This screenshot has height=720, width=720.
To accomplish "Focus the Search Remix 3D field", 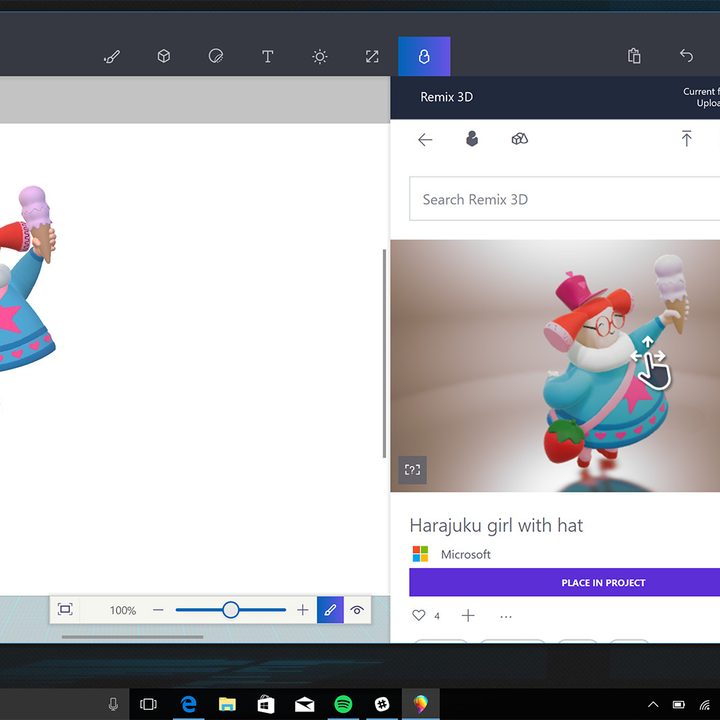I will click(x=564, y=199).
